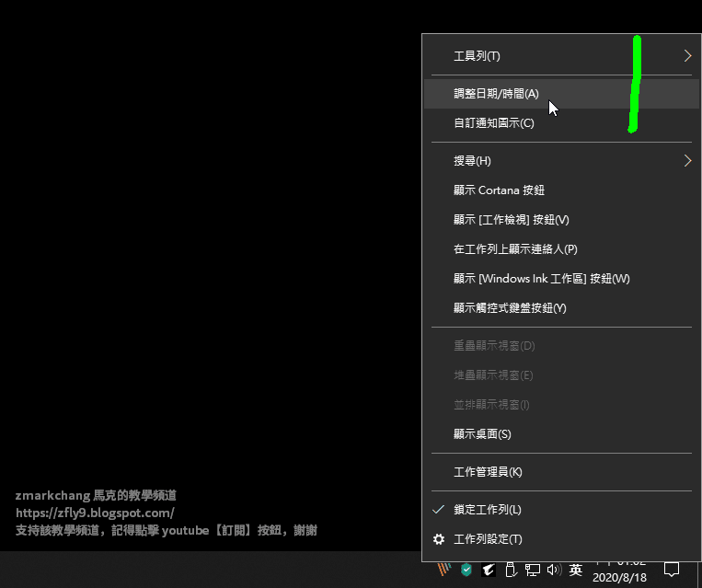The width and height of the screenshot is (702, 588).
Task: Expand the 工具列(T) submenu arrow
Action: 687,56
